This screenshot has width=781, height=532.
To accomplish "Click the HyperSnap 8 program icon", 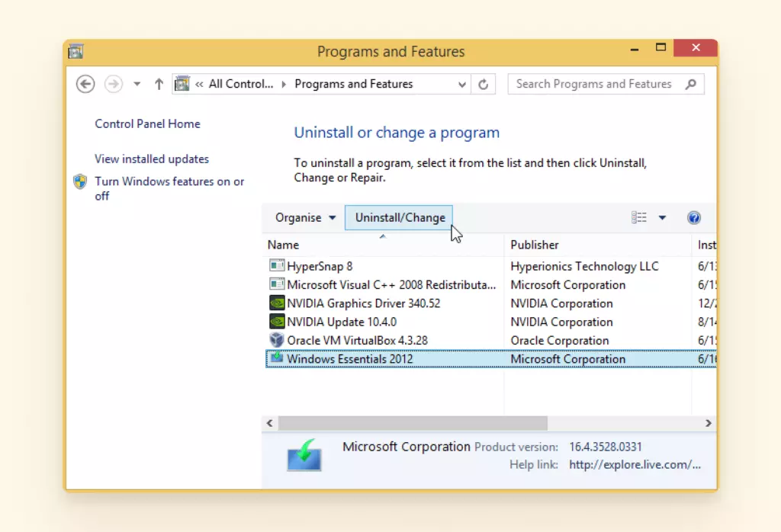I will click(x=277, y=266).
